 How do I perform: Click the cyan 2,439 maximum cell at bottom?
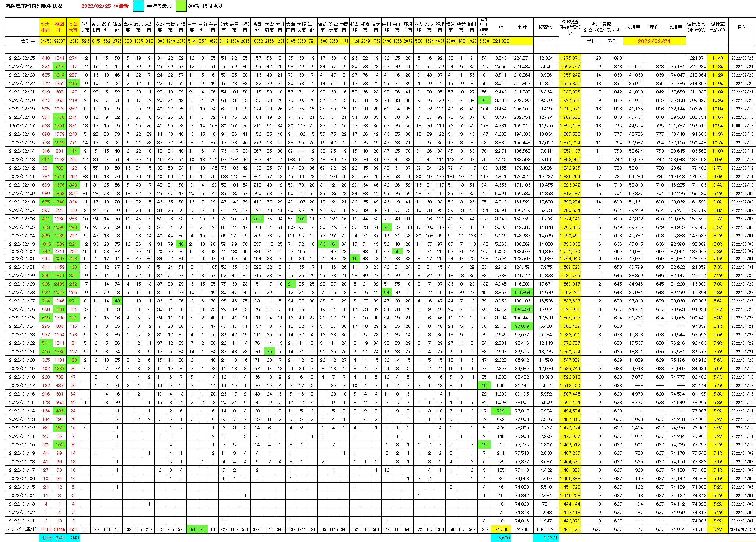[x=59, y=538]
